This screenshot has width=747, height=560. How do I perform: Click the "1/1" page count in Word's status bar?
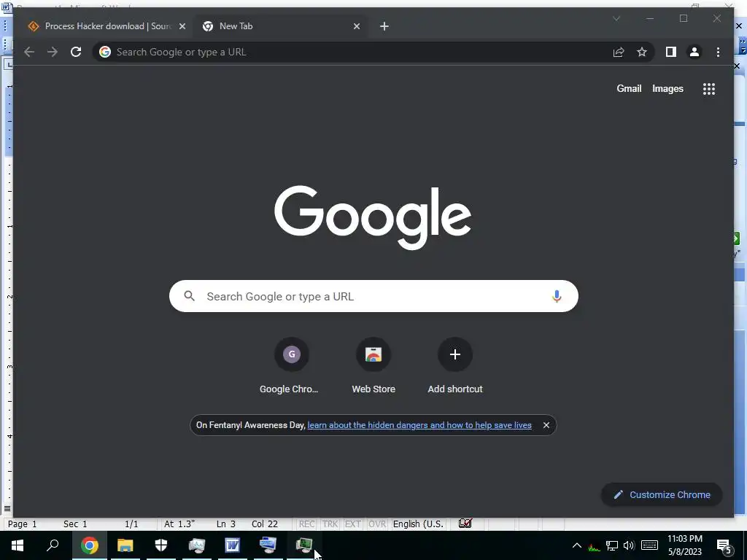[x=131, y=524]
